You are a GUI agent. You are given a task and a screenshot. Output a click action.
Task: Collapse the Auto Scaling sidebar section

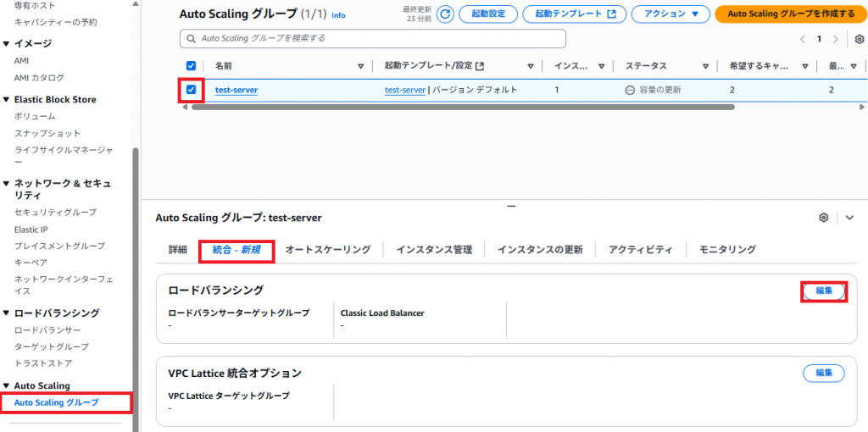[6, 385]
